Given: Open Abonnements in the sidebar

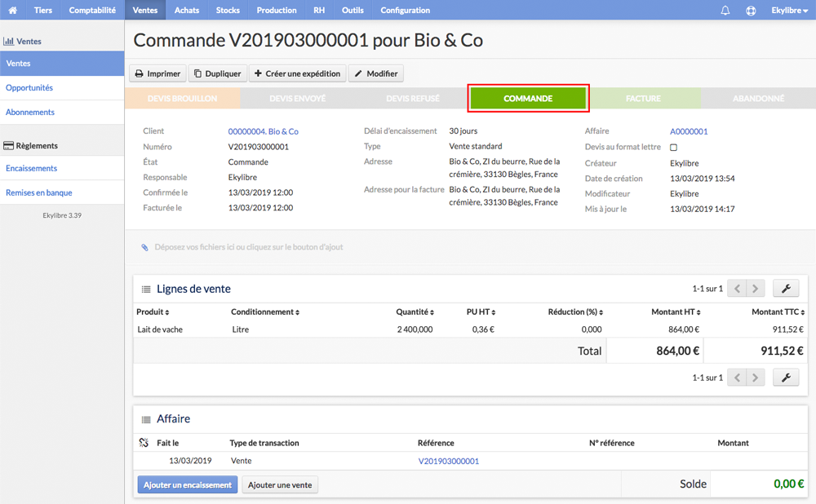Looking at the screenshot, I should tap(62, 113).
